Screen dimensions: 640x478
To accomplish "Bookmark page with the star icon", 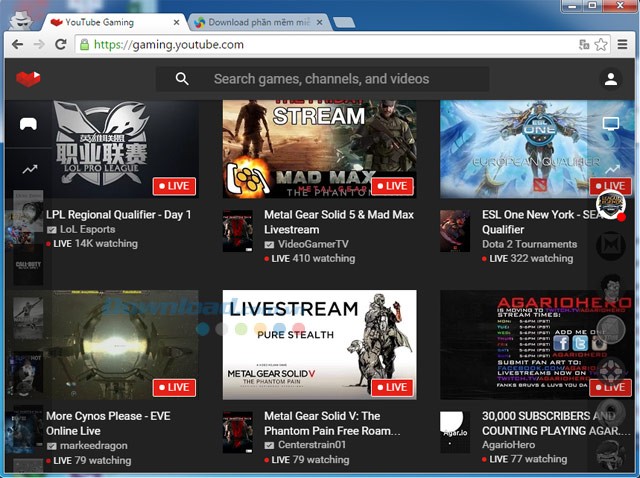I will (601, 44).
